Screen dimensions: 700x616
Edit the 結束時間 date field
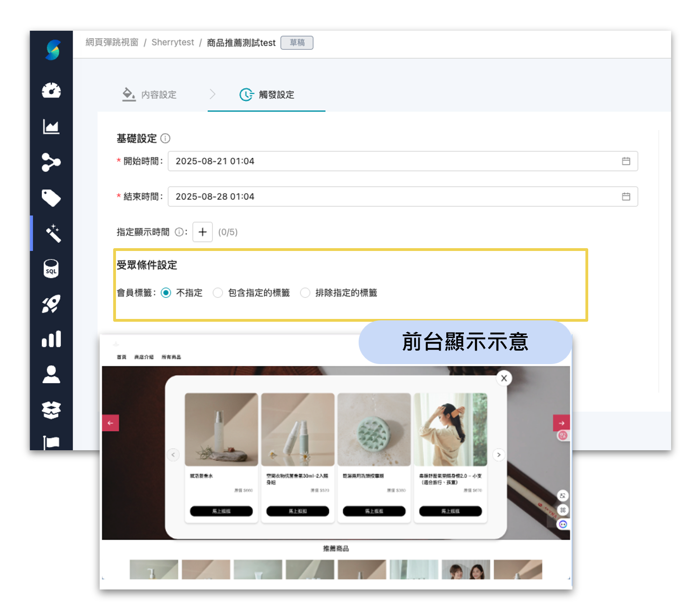(326, 196)
